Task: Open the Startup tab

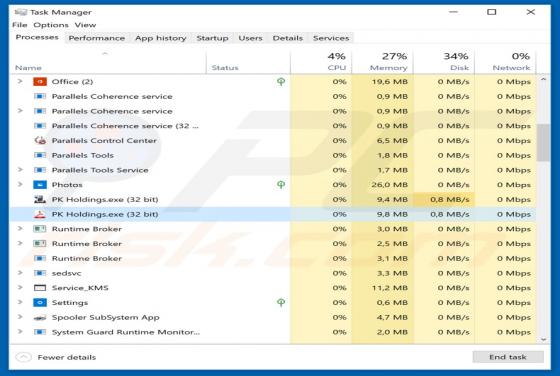Action: tap(212, 38)
